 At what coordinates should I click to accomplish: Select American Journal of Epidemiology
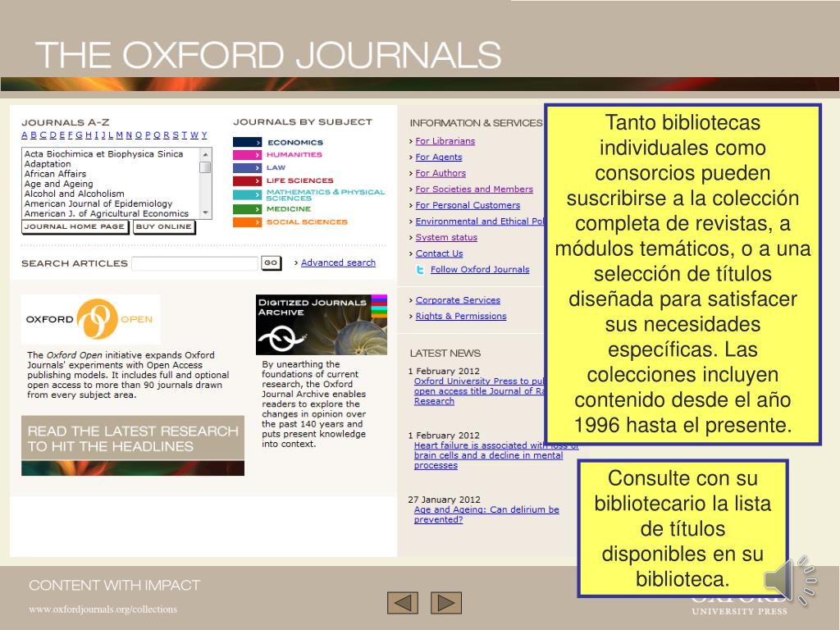click(x=98, y=203)
